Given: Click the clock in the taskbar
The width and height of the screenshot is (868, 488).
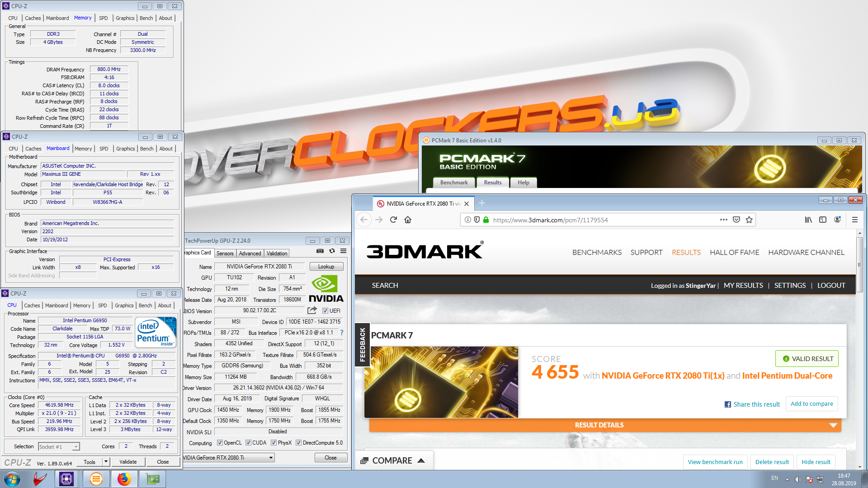Looking at the screenshot, I should coord(844,479).
